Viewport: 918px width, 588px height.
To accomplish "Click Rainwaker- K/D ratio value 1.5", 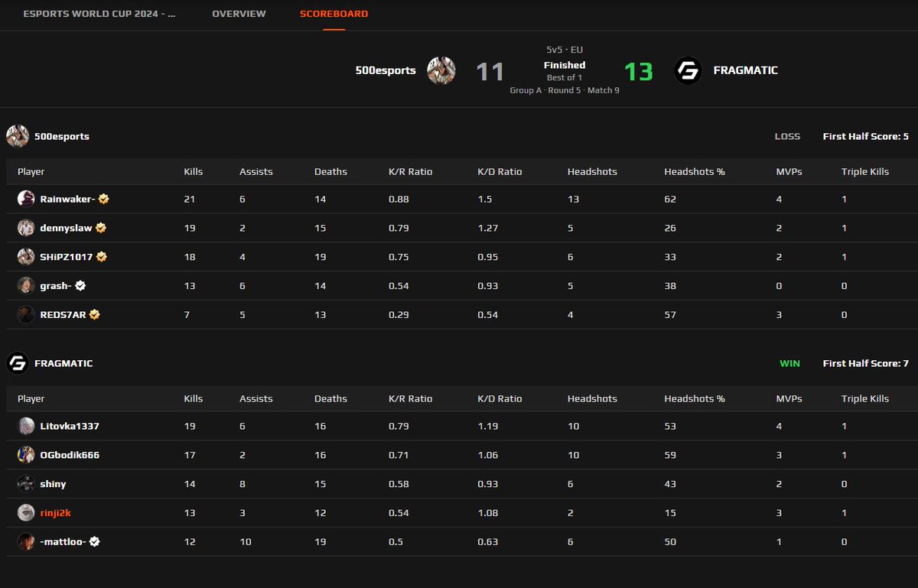I will [x=485, y=199].
